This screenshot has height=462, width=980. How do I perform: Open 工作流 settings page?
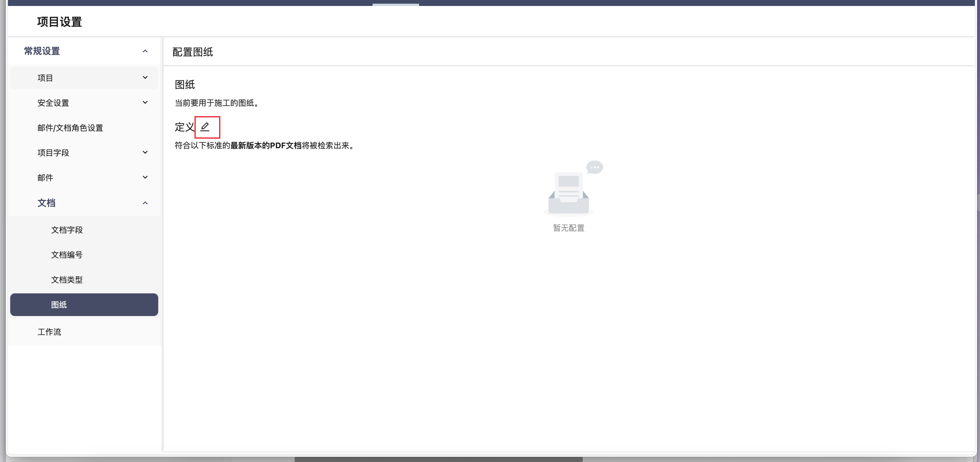tap(49, 332)
